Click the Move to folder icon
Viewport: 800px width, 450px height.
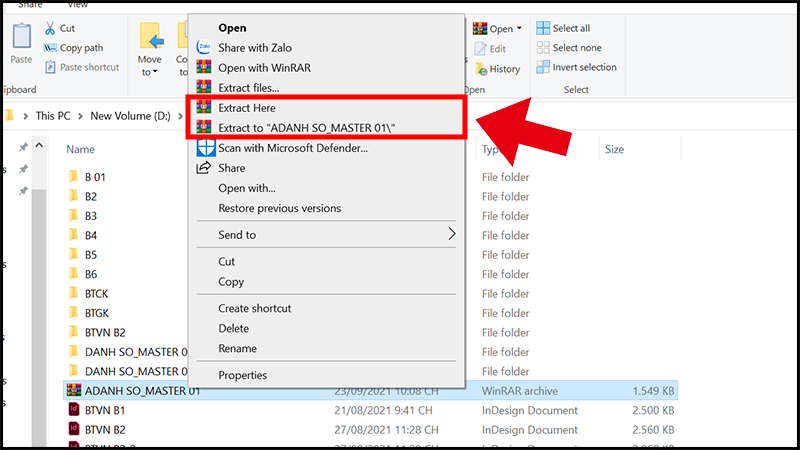(151, 36)
